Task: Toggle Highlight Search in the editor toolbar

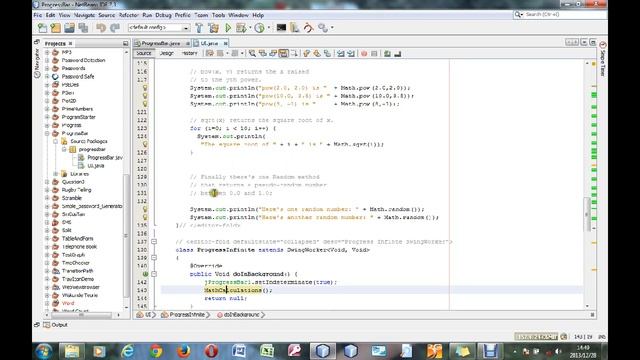Action: point(283,53)
